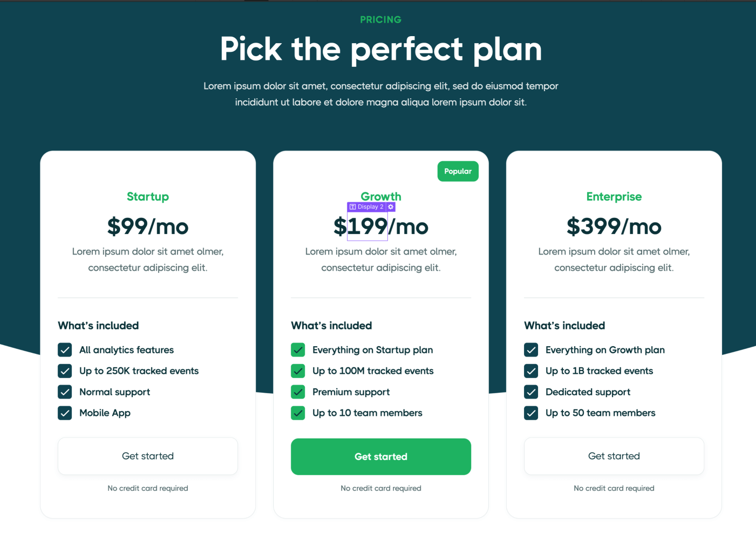Open settings via gear icon on Display 2 overlay

pyautogui.click(x=390, y=207)
